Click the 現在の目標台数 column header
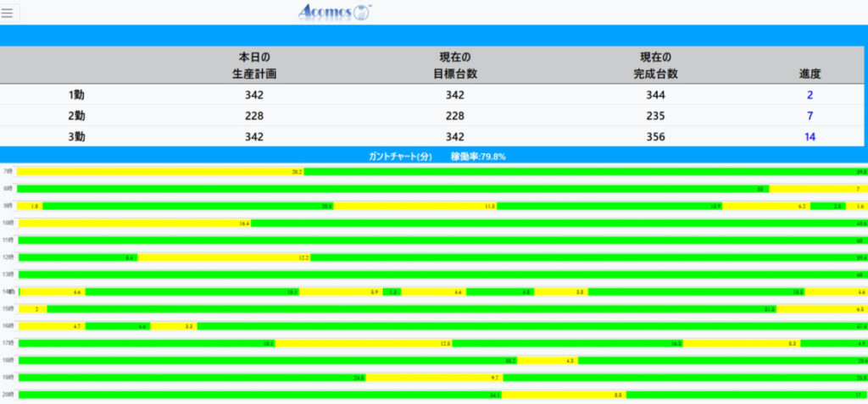Viewport: 868px width, 404px height. [455, 66]
